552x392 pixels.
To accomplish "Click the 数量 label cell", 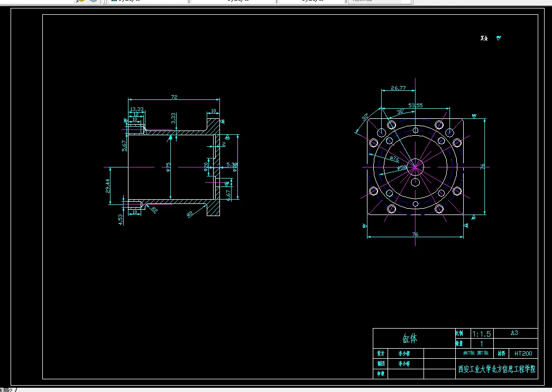I will 459,343.
